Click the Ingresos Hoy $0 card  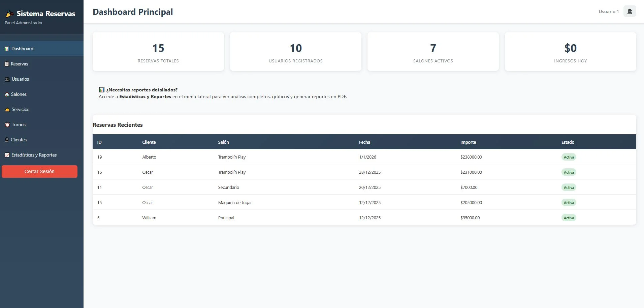(570, 51)
